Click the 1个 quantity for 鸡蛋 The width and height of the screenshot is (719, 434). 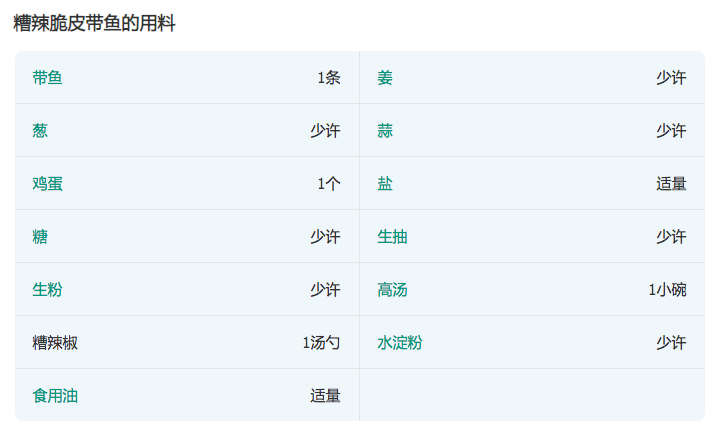pos(329,184)
